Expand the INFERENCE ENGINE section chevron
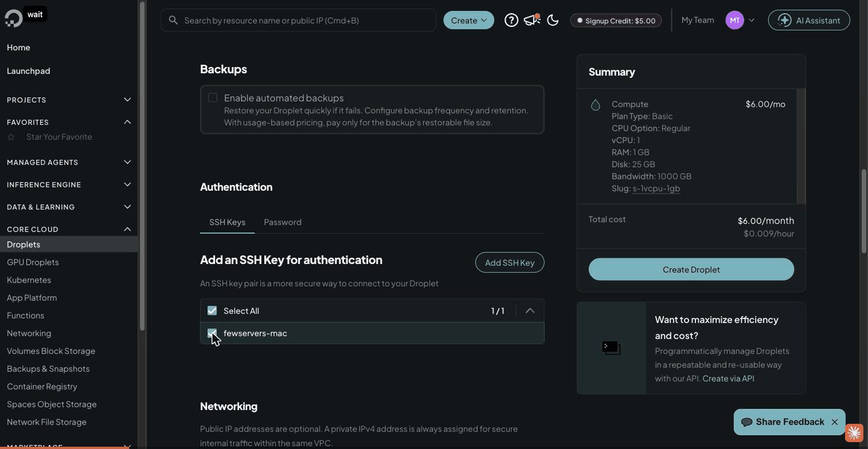This screenshot has width=868, height=449. (127, 184)
